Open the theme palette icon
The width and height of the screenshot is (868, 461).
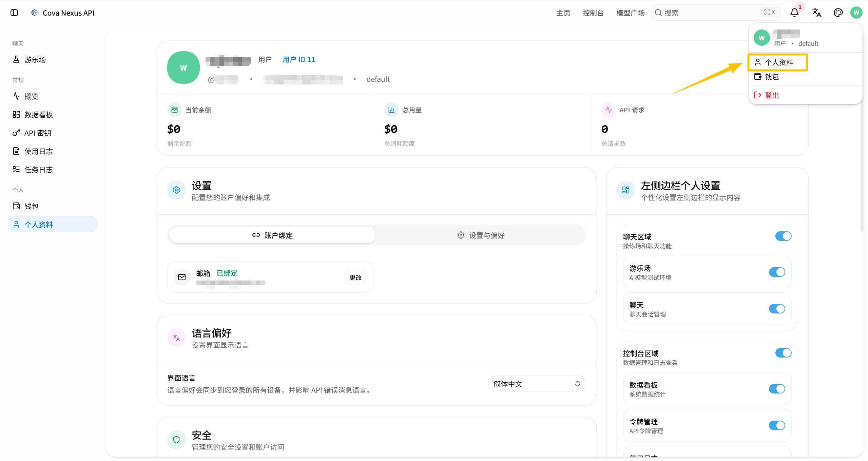pyautogui.click(x=838, y=13)
